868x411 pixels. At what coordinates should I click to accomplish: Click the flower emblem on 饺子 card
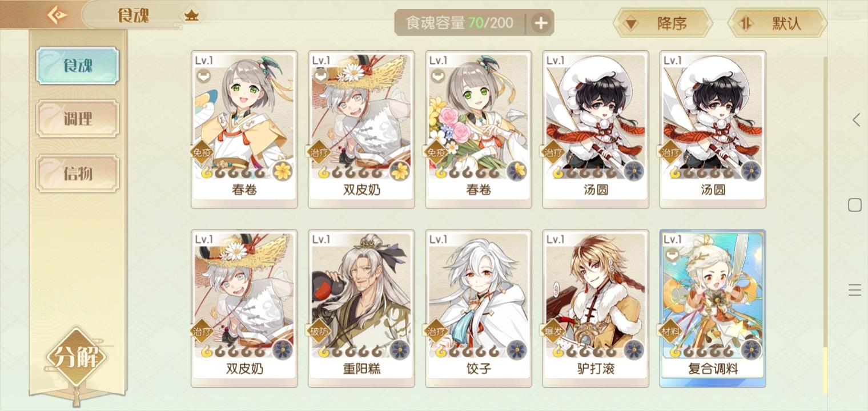point(517,349)
